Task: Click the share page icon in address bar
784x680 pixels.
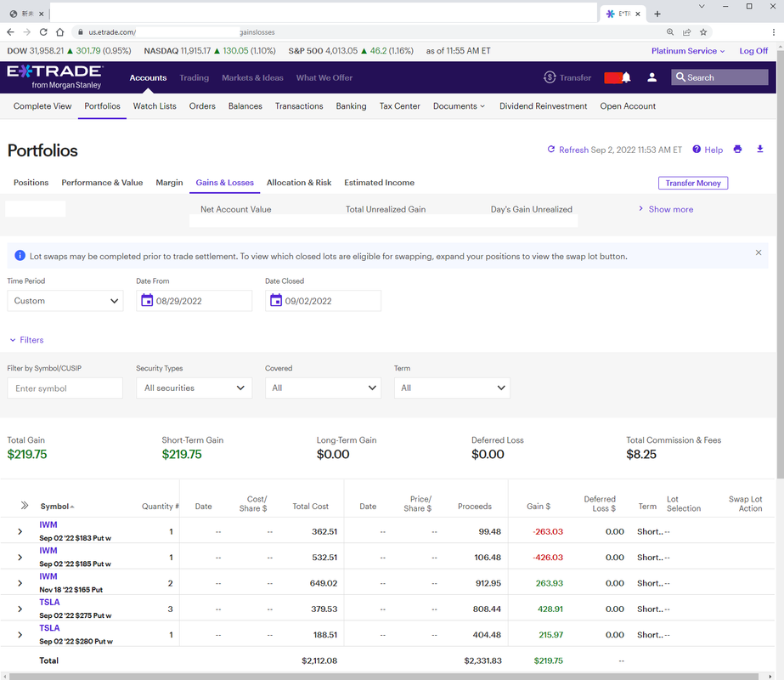Action: pyautogui.click(x=687, y=32)
